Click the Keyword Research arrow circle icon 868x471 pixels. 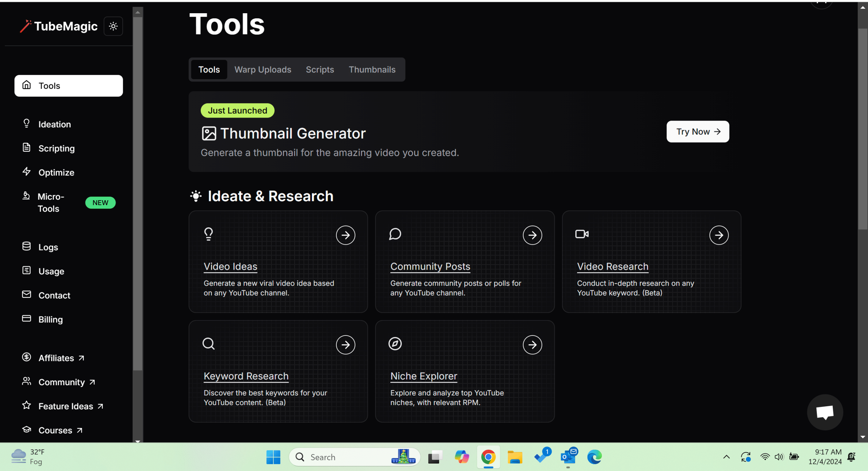click(x=346, y=345)
